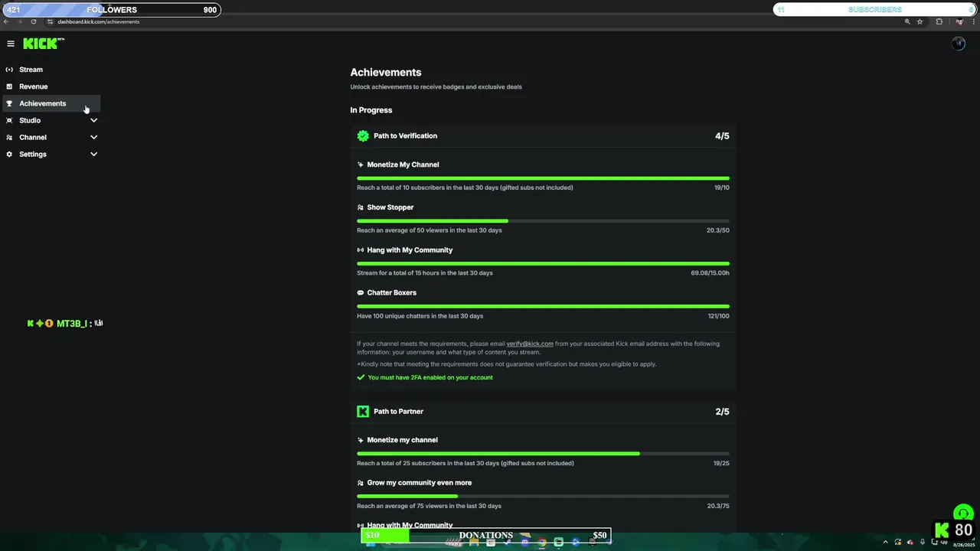Open the profile avatar menu
Viewport: 980px width, 551px height.
[958, 44]
